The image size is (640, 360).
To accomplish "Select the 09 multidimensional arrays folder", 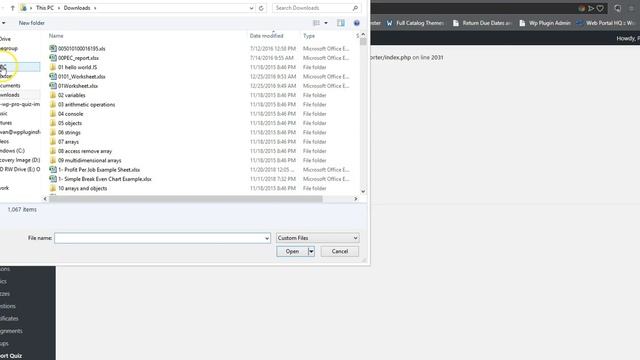I will [x=89, y=160].
